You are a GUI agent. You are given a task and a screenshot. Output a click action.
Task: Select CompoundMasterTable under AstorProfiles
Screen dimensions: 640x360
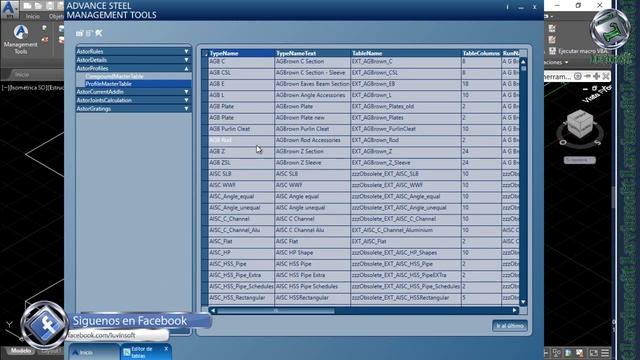[x=114, y=76]
